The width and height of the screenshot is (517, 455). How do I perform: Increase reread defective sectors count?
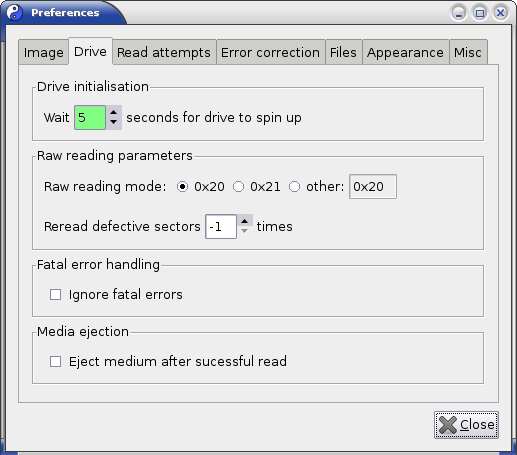tap(245, 221)
